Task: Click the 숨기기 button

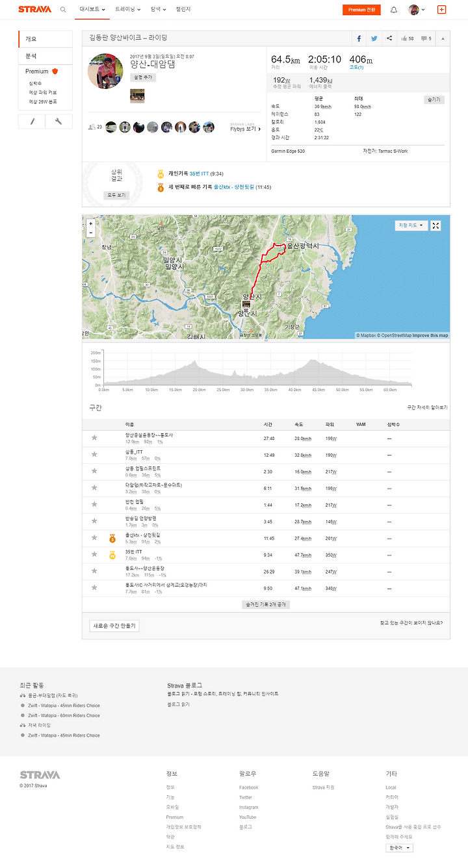Action: click(x=434, y=99)
